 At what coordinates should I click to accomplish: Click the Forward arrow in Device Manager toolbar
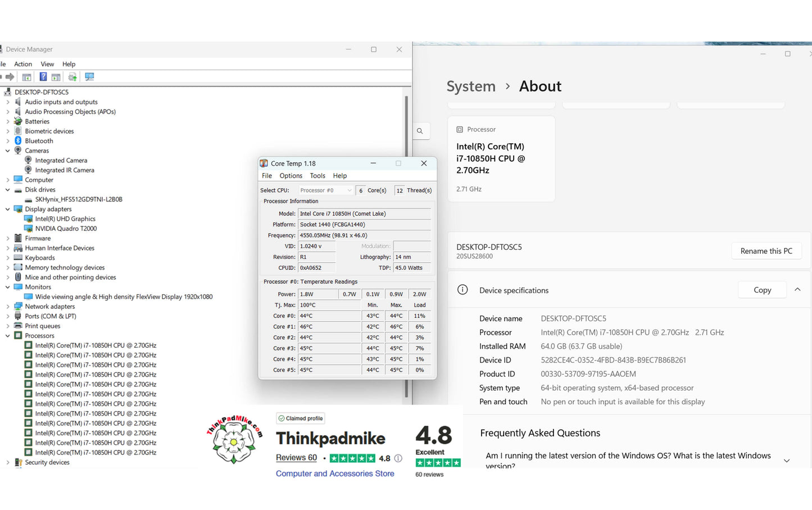(x=10, y=77)
